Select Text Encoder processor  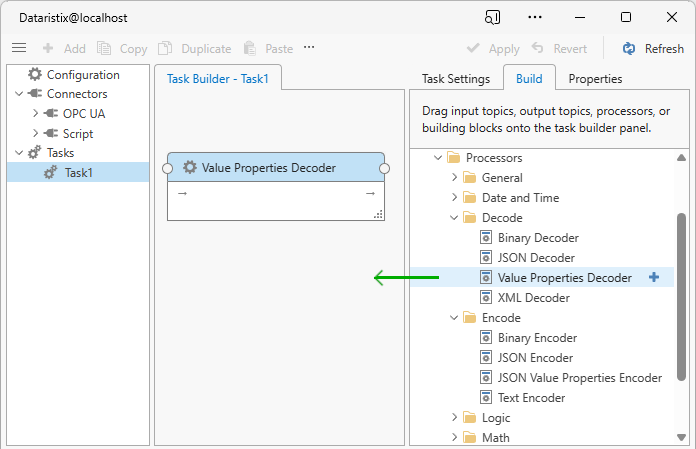(x=531, y=398)
